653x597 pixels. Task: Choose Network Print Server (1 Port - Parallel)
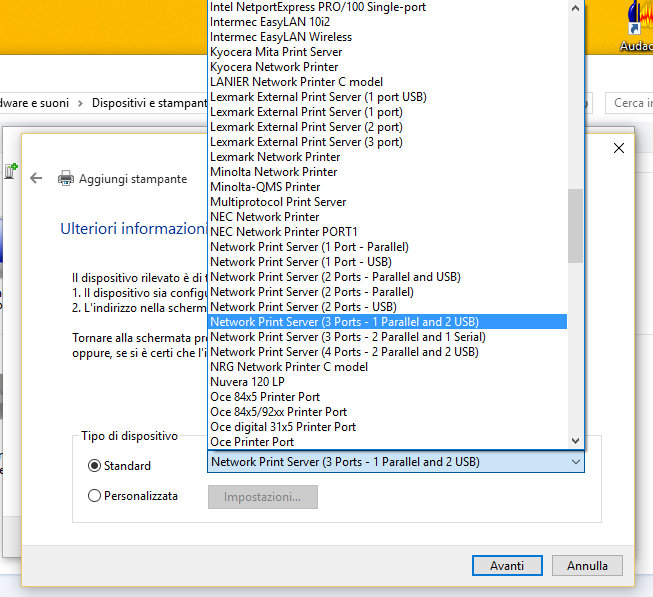(387, 247)
